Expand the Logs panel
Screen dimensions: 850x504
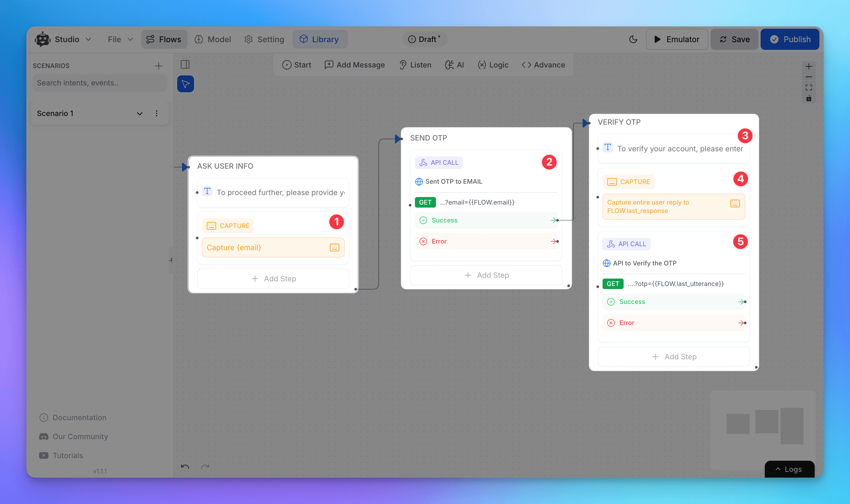point(790,469)
